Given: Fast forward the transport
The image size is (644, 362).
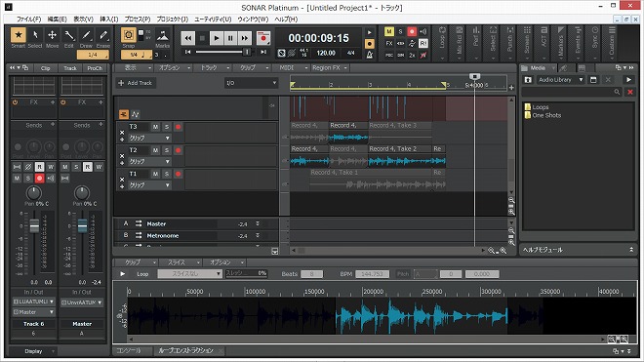Looking at the screenshot, I should point(244,38).
